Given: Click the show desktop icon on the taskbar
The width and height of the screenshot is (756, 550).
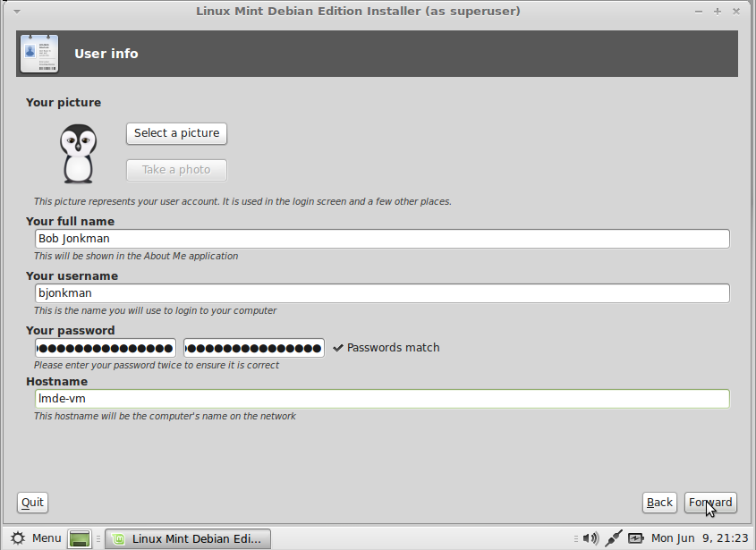Looking at the screenshot, I should coord(79,538).
